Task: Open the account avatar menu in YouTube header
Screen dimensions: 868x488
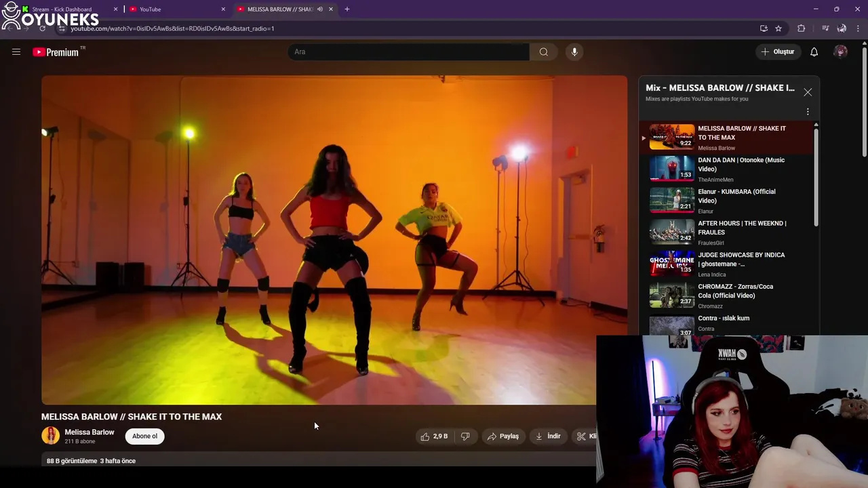Action: point(841,52)
